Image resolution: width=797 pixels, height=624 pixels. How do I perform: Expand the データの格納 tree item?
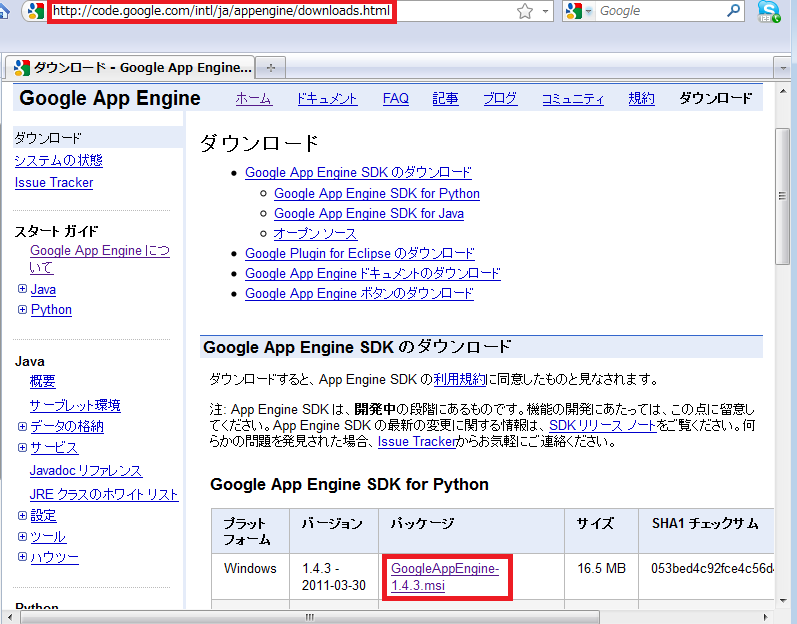coord(22,426)
